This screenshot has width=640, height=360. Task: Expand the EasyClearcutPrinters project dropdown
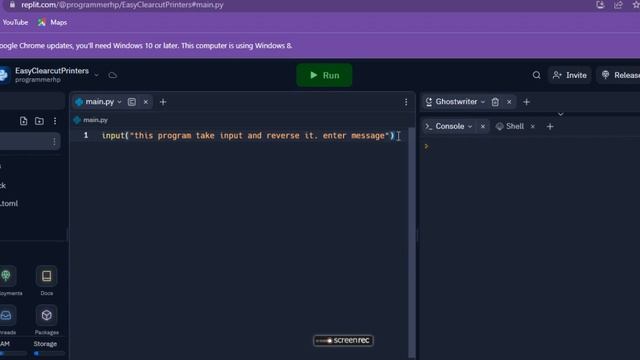pos(96,75)
